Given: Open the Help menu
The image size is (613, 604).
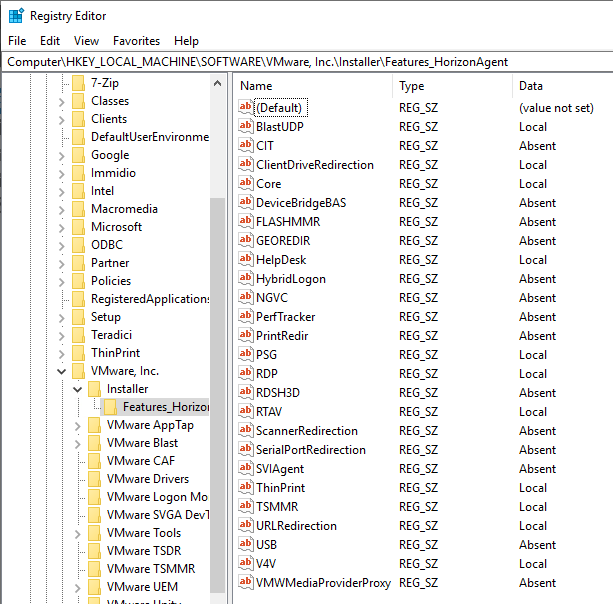Looking at the screenshot, I should tap(186, 41).
